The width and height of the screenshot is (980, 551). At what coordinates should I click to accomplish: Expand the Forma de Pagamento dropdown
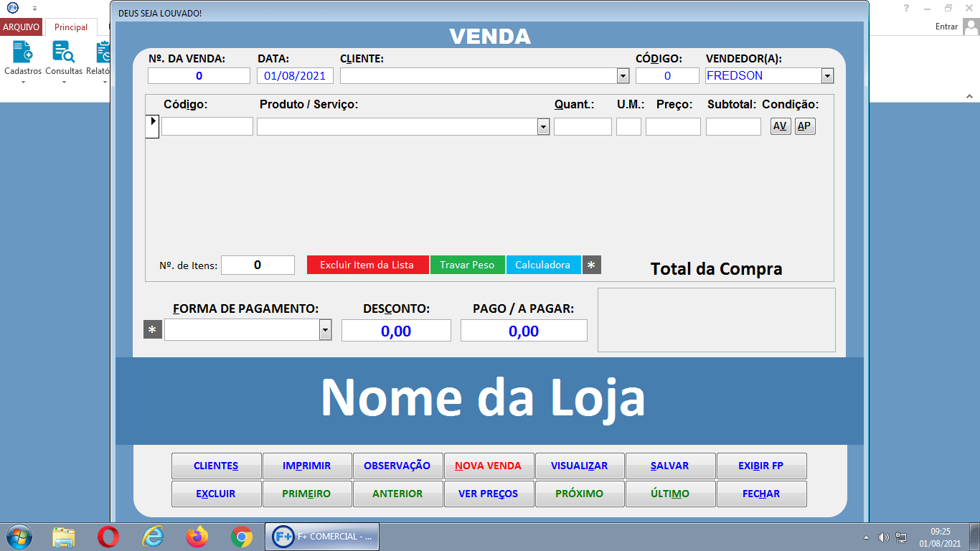(x=325, y=330)
